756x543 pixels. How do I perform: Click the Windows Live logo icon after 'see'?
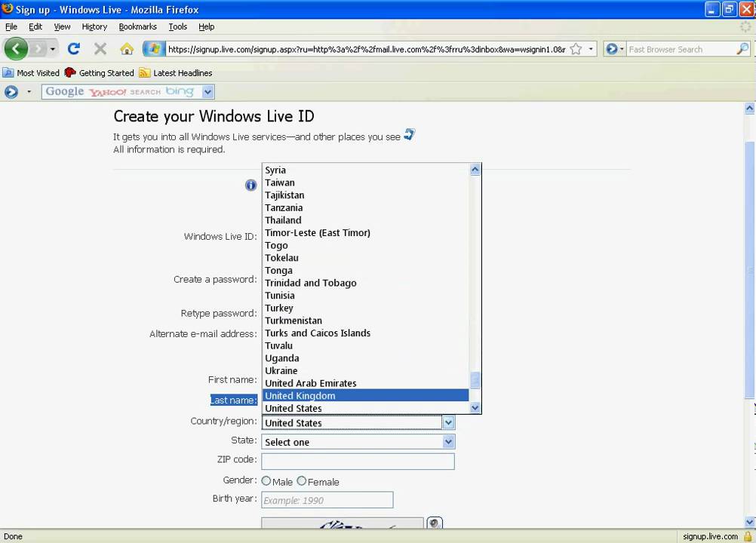(x=410, y=134)
